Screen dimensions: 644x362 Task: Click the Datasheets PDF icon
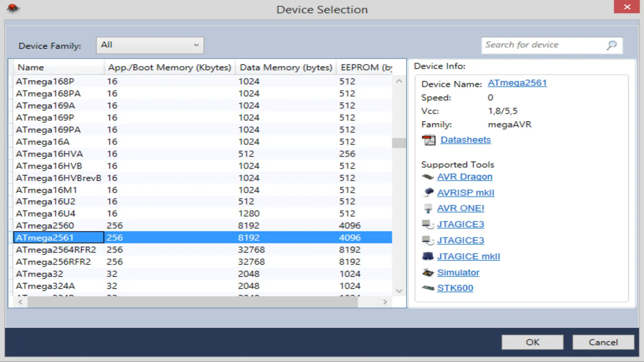point(428,140)
